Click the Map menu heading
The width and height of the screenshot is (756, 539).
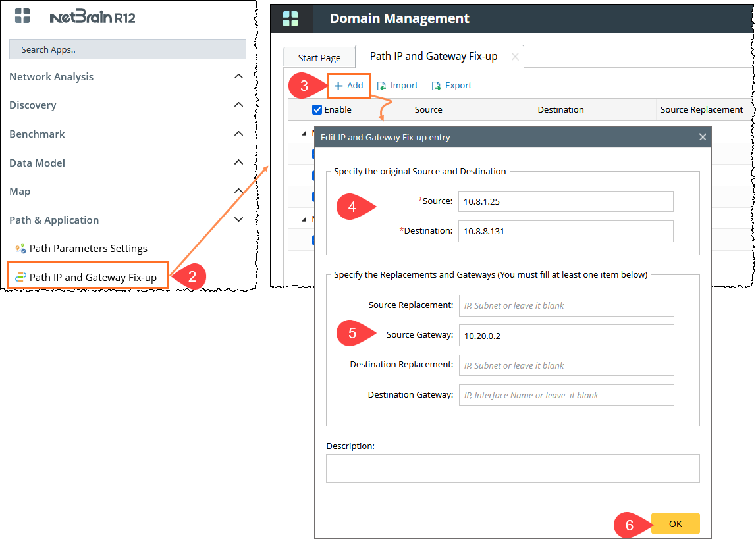pyautogui.click(x=20, y=192)
